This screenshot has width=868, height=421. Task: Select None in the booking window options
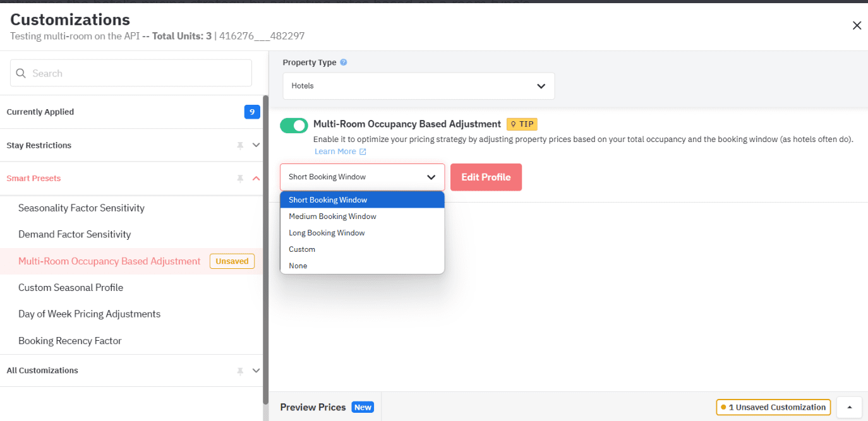(298, 265)
